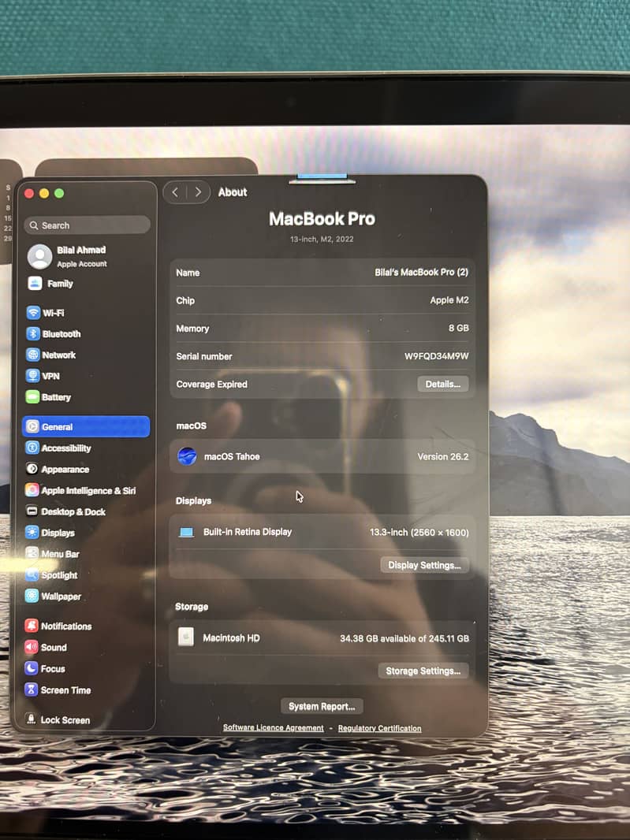Click the computer name Bilal's MacBook Pro (2)

(x=421, y=272)
